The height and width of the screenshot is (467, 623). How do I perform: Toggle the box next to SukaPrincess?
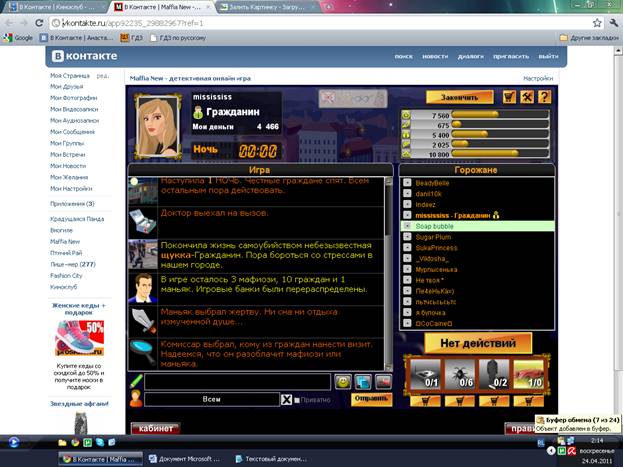tap(407, 247)
